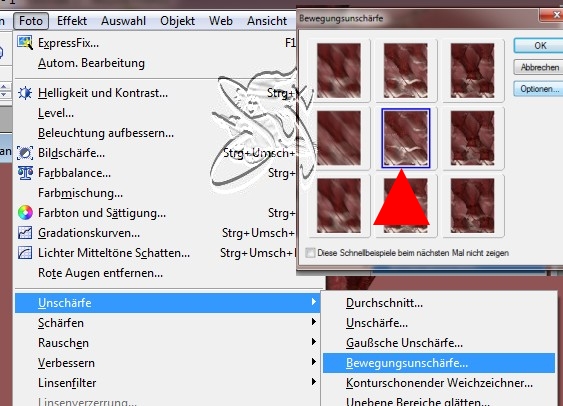Pick the selected center blur preview thumbnail
The width and height of the screenshot is (563, 406).
point(405,138)
